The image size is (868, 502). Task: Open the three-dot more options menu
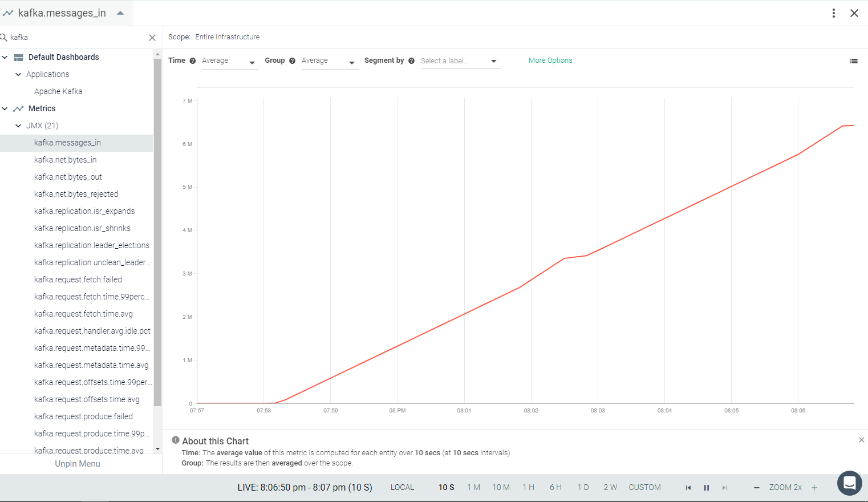834,13
